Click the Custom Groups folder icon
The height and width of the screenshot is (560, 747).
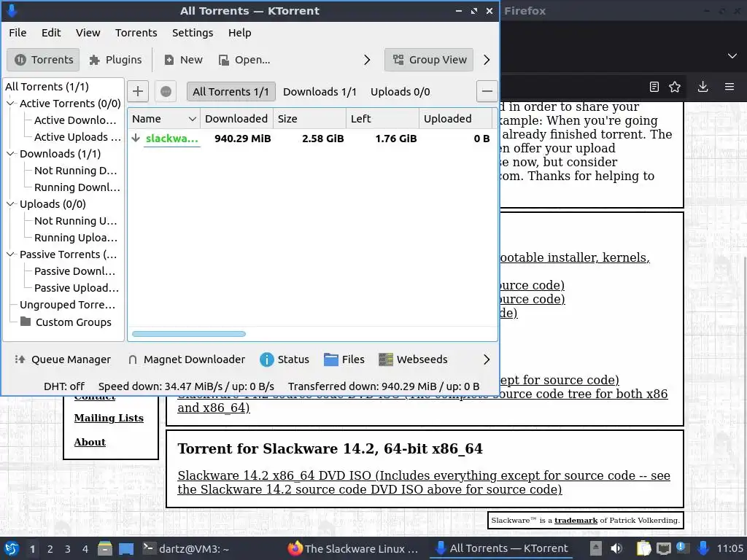26,322
